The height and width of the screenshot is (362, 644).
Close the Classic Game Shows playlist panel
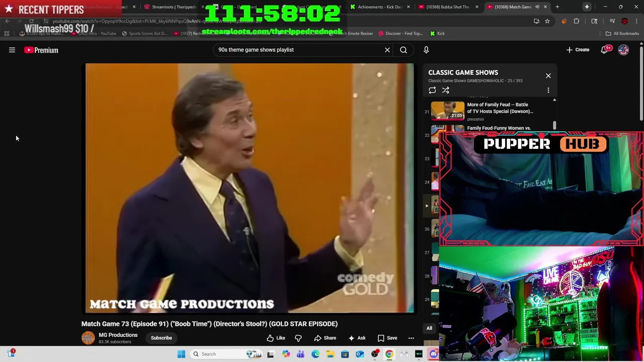click(548, 76)
